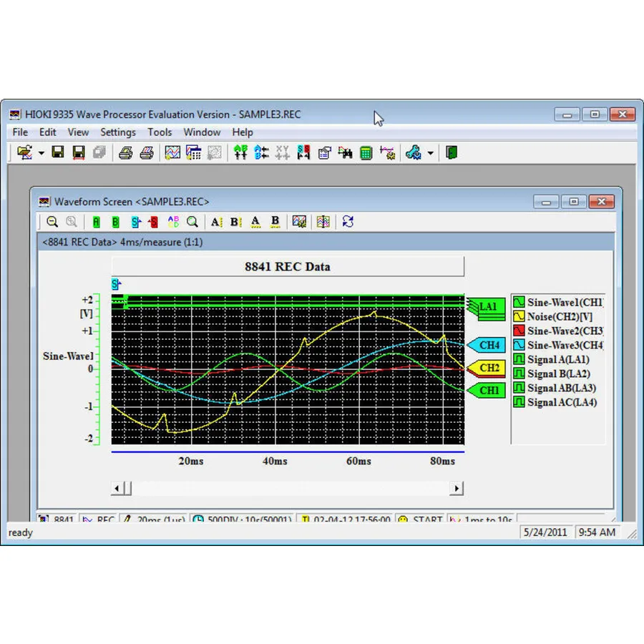The image size is (644, 644).
Task: Toggle Signal A(LA1) legend entry
Action: tap(519, 359)
